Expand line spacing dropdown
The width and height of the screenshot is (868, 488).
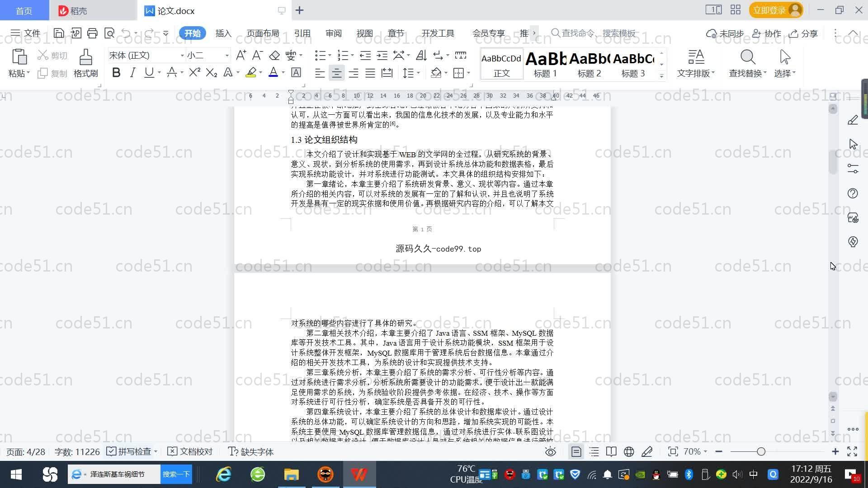(x=418, y=73)
